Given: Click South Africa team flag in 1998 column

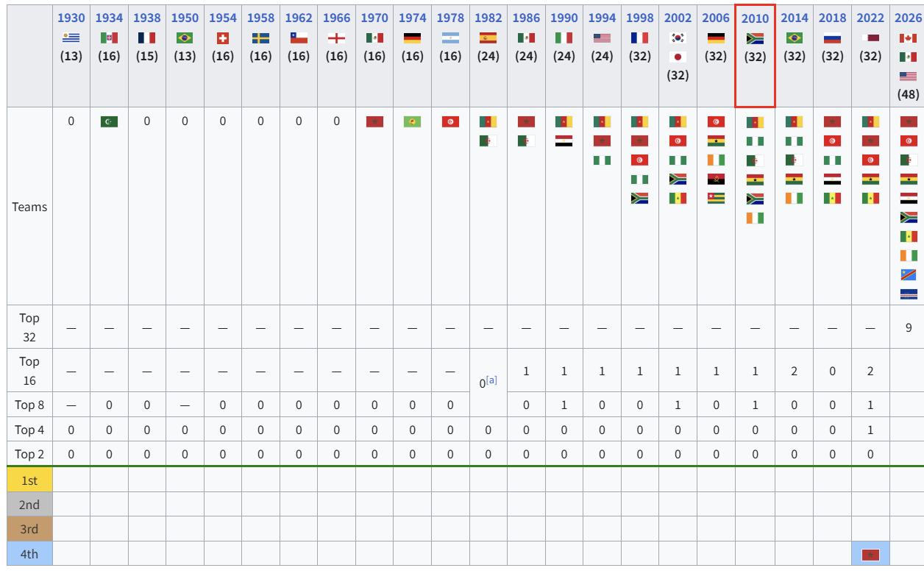Looking at the screenshot, I should pos(640,198).
